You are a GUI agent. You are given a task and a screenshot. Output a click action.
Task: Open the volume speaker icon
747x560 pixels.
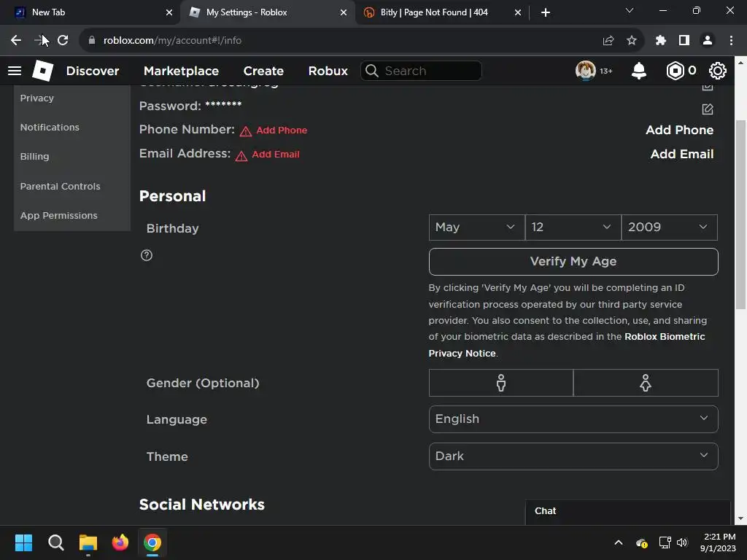coord(682,542)
